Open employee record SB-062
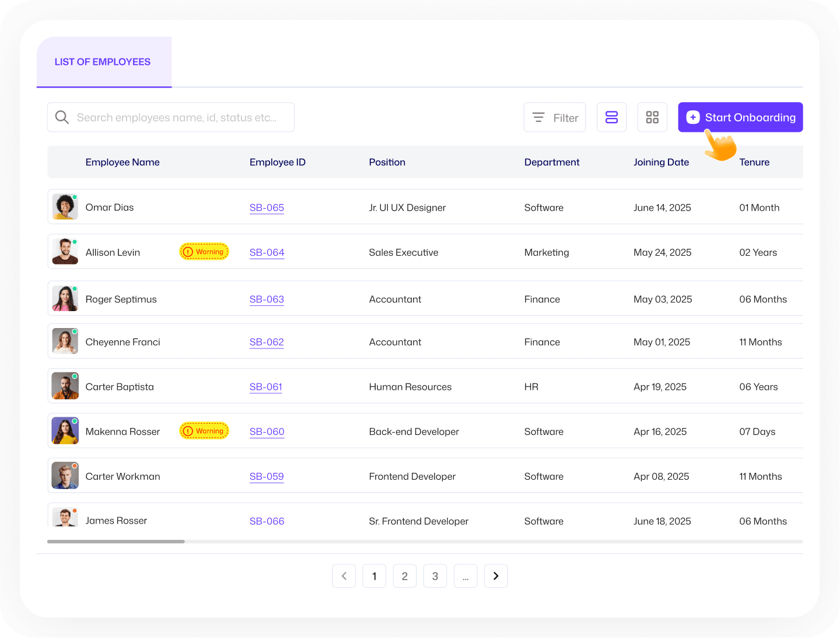This screenshot has height=638, width=840. (x=267, y=342)
